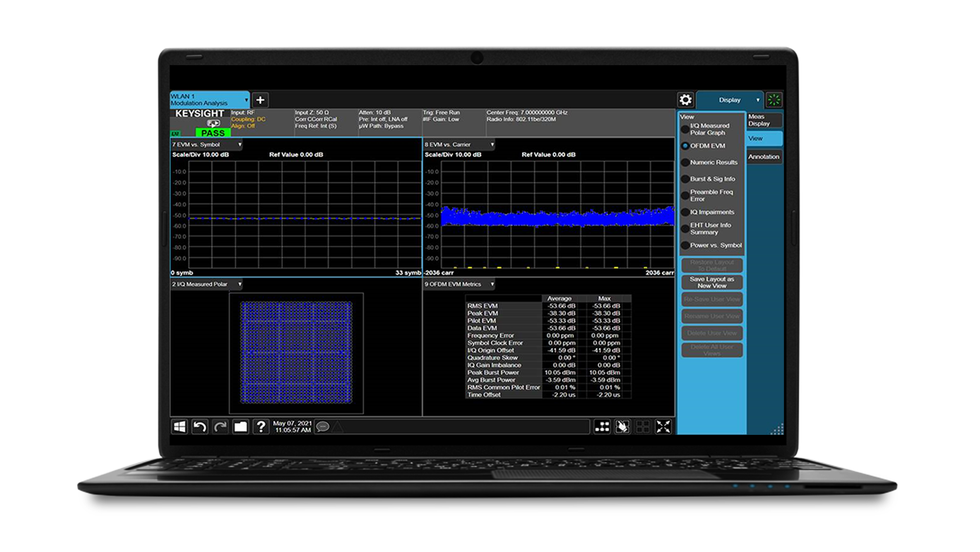Add a new screen with the plus button
This screenshot has width=980, height=552.
click(260, 100)
